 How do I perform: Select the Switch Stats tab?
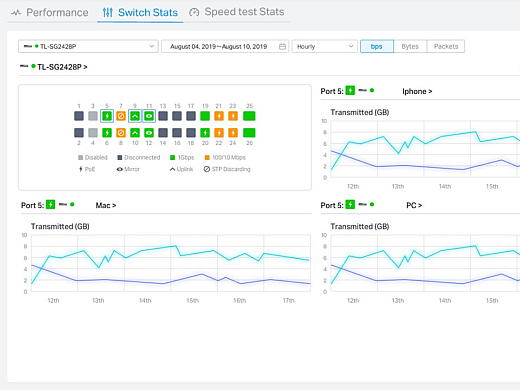pos(140,13)
